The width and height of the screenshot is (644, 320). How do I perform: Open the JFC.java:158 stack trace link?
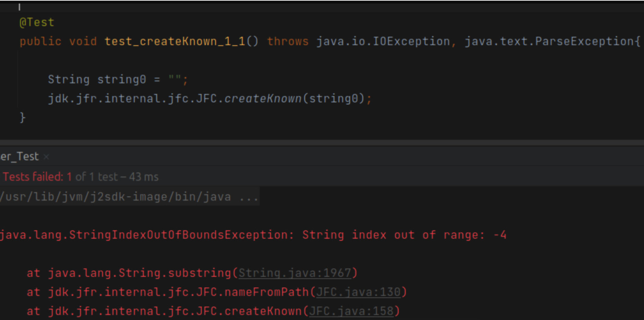click(351, 311)
